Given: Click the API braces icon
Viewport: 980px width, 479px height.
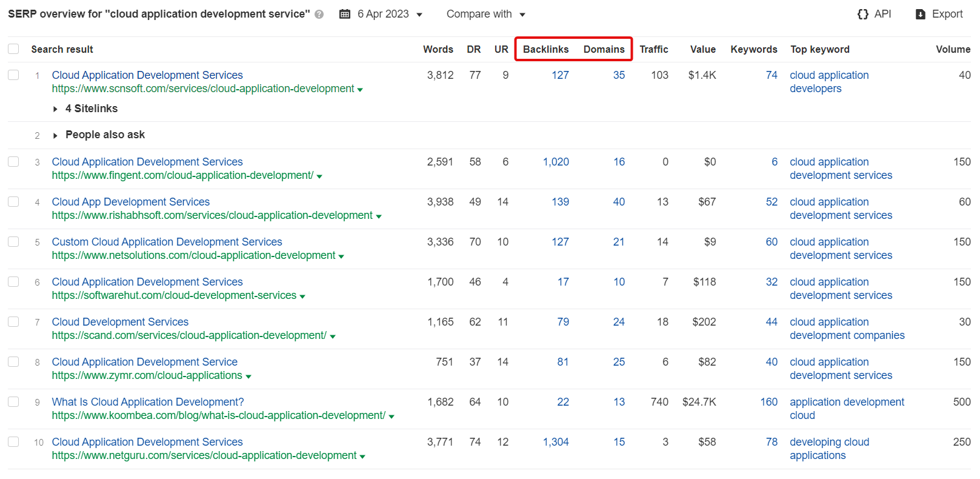Looking at the screenshot, I should [863, 14].
